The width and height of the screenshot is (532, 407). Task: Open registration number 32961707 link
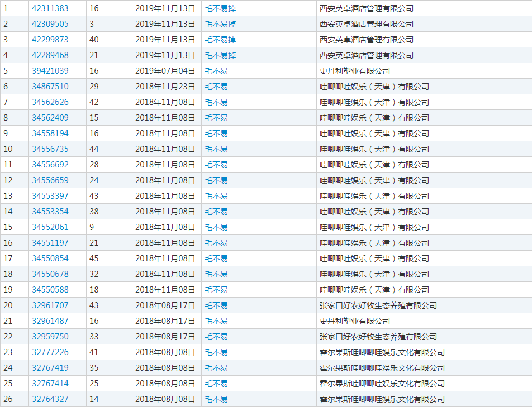(50, 305)
